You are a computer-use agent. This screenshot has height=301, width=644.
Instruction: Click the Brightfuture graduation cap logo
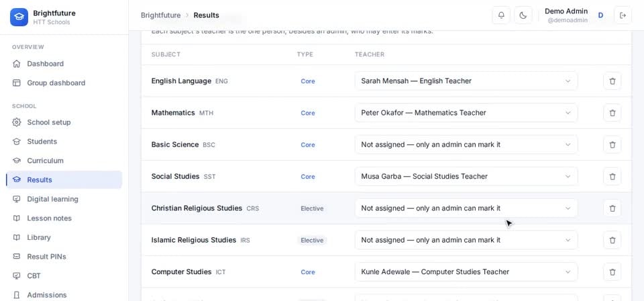tap(19, 17)
